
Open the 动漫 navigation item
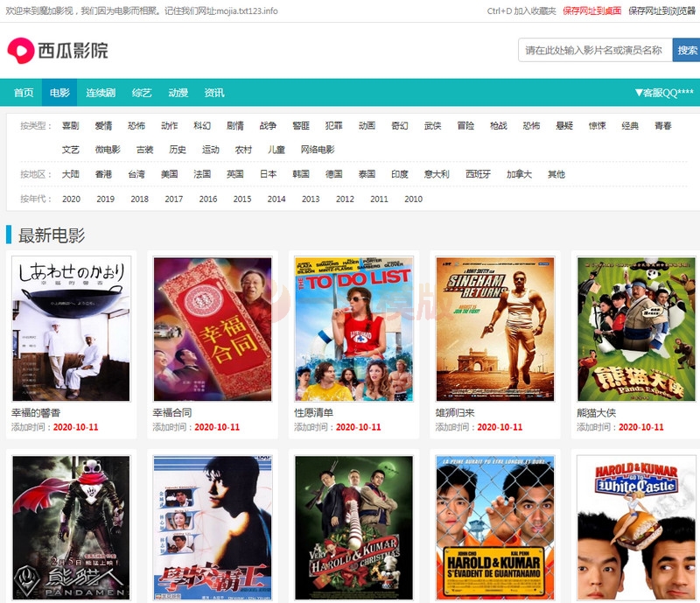(x=178, y=93)
